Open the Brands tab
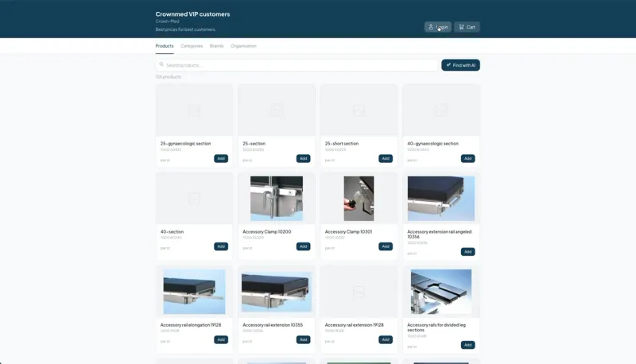Screen dimensions: 636x364 pos(216,46)
